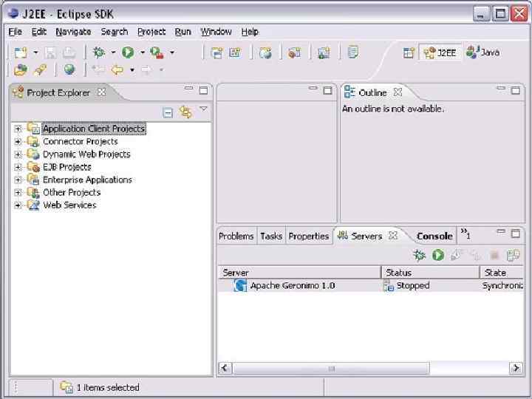
Task: Open the Edit menu
Action: [39, 32]
